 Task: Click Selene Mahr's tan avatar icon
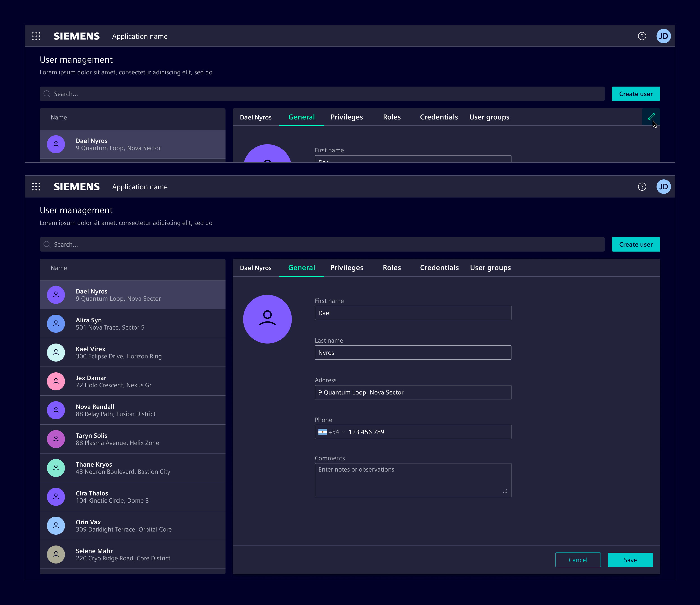pyautogui.click(x=56, y=554)
